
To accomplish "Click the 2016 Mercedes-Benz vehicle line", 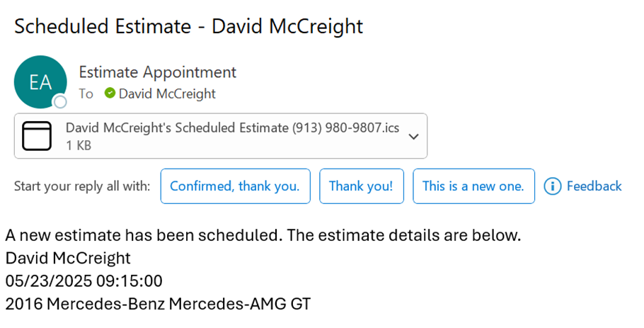I will tap(158, 304).
